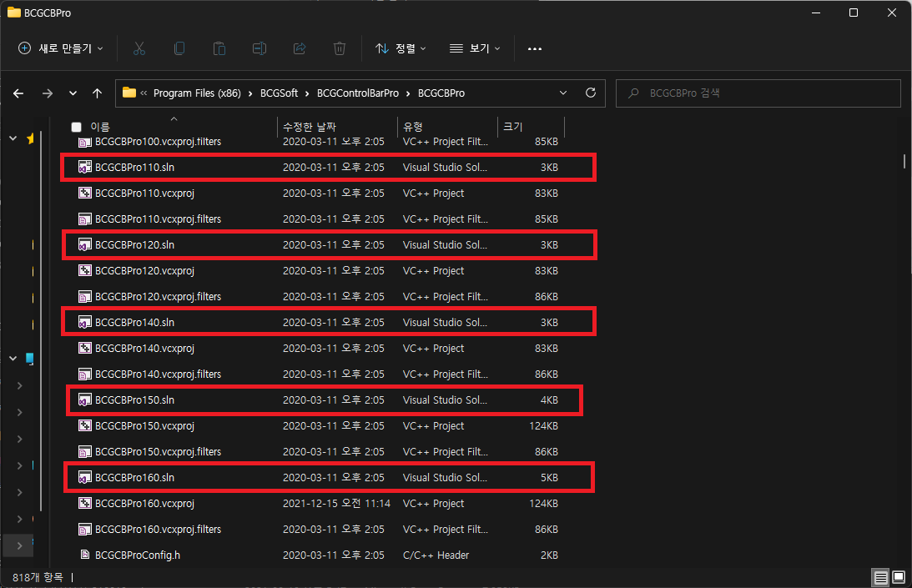Sort by 수정한 날짜 column header
The height and width of the screenshot is (588, 912).
(x=310, y=127)
